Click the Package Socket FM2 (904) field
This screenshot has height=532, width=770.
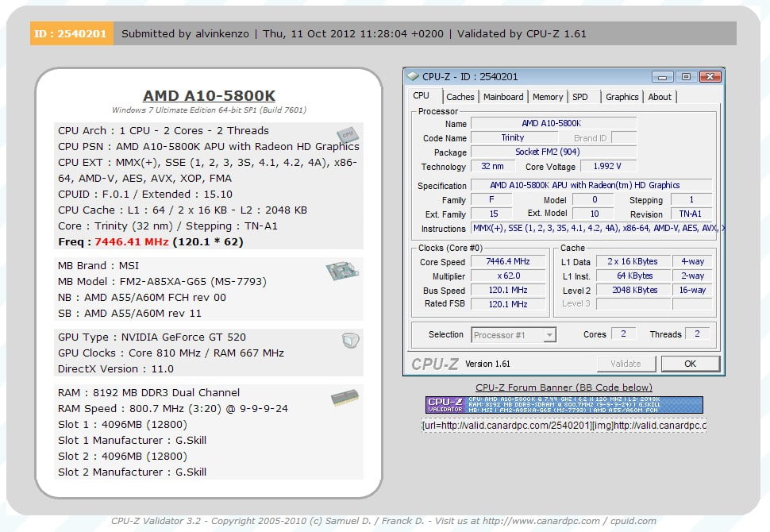(x=553, y=152)
